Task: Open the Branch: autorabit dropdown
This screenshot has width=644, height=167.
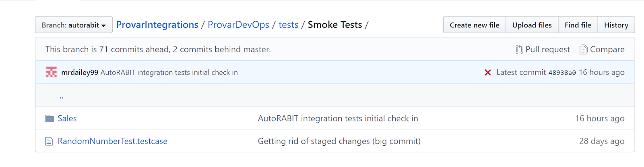Action: click(74, 25)
